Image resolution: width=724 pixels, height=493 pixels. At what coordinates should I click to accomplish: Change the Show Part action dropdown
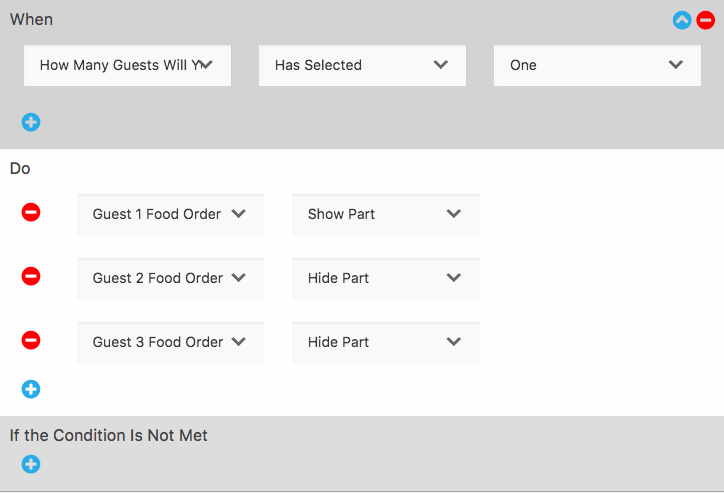click(385, 214)
